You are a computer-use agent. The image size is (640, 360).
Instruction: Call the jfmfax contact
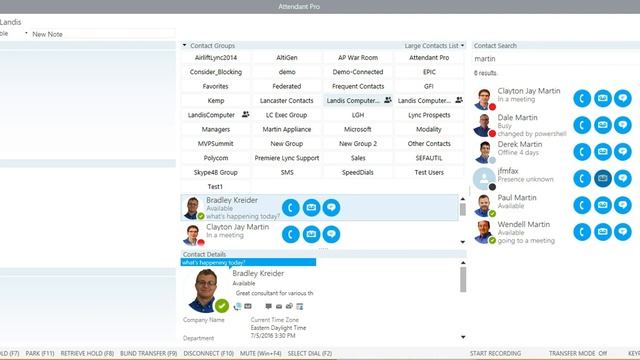[582, 178]
